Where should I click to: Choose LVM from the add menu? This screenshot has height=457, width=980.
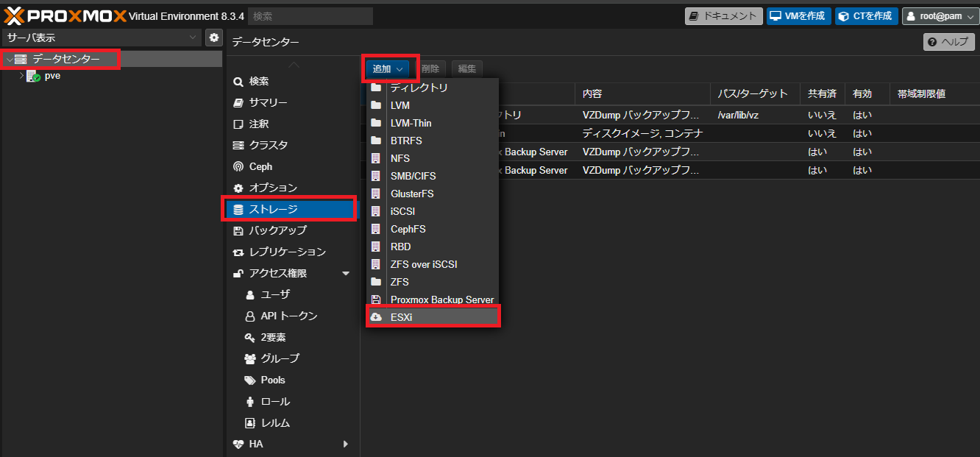click(433, 105)
